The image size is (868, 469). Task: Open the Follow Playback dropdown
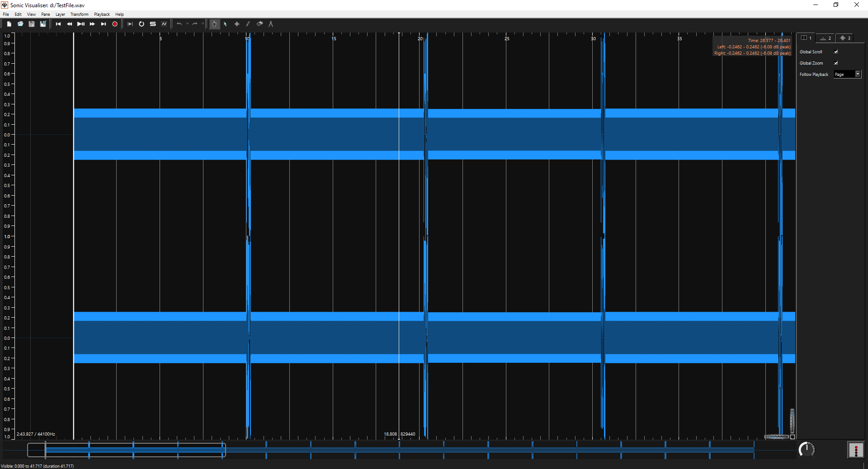[847, 74]
